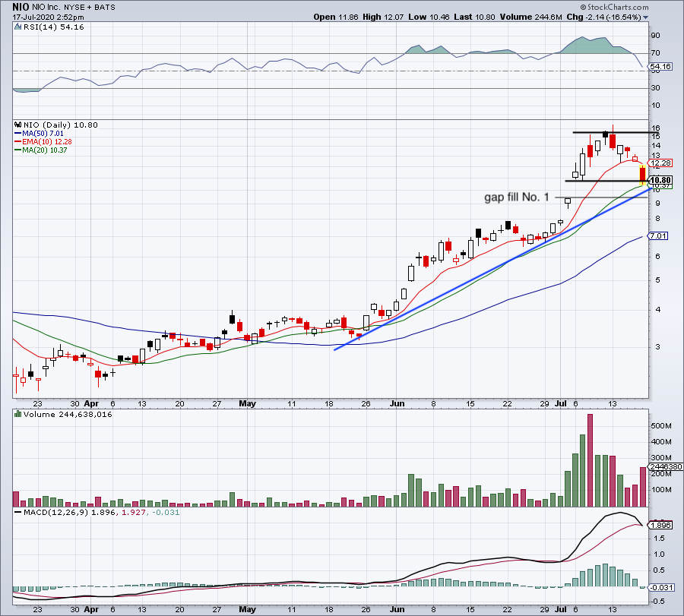Click the 'Low 10.46' quote value
Image resolution: width=684 pixels, height=616 pixels.
pyautogui.click(x=429, y=17)
